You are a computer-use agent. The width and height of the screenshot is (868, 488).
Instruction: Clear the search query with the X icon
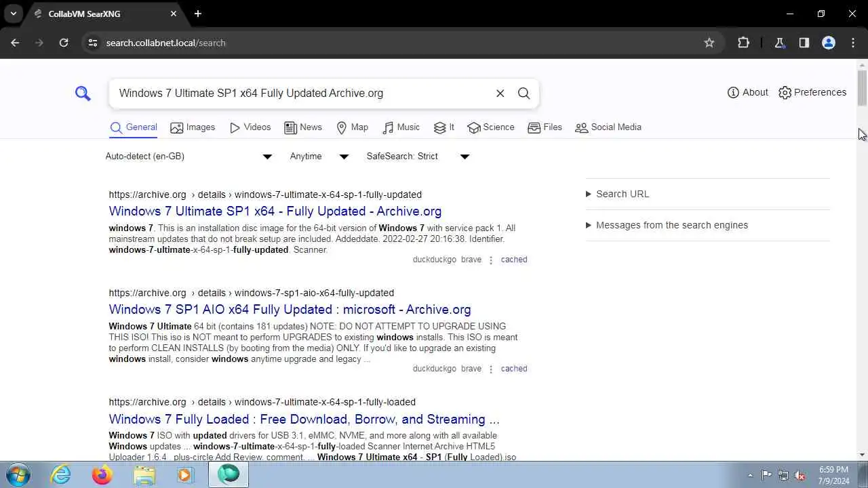(x=500, y=94)
